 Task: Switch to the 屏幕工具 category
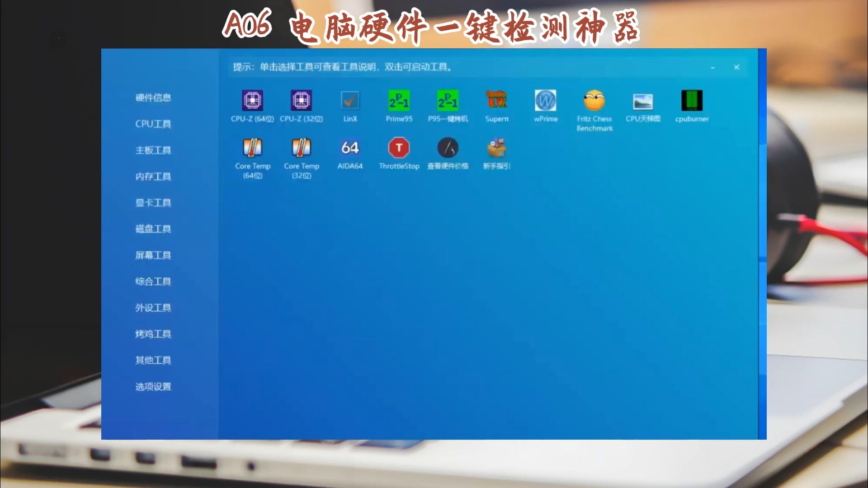(x=153, y=255)
